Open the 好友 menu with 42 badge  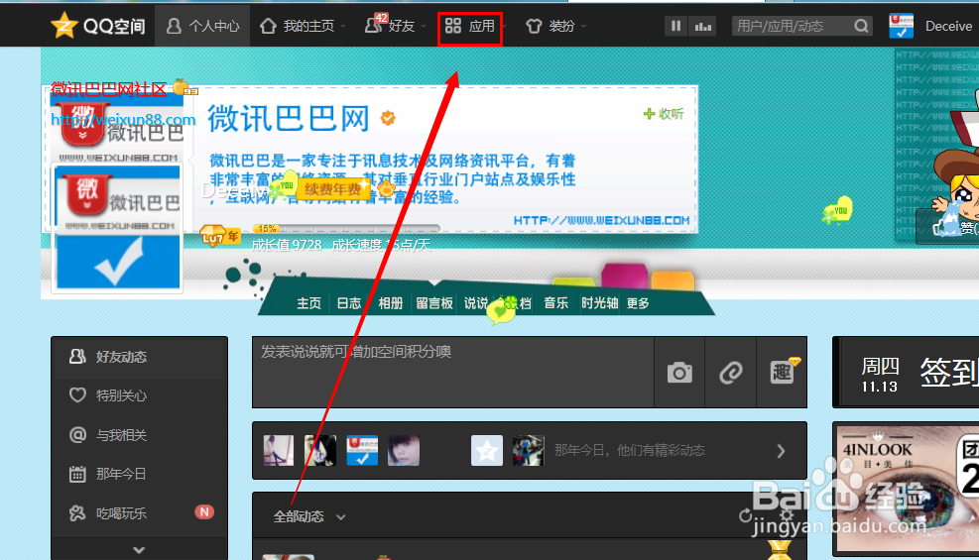tap(390, 26)
